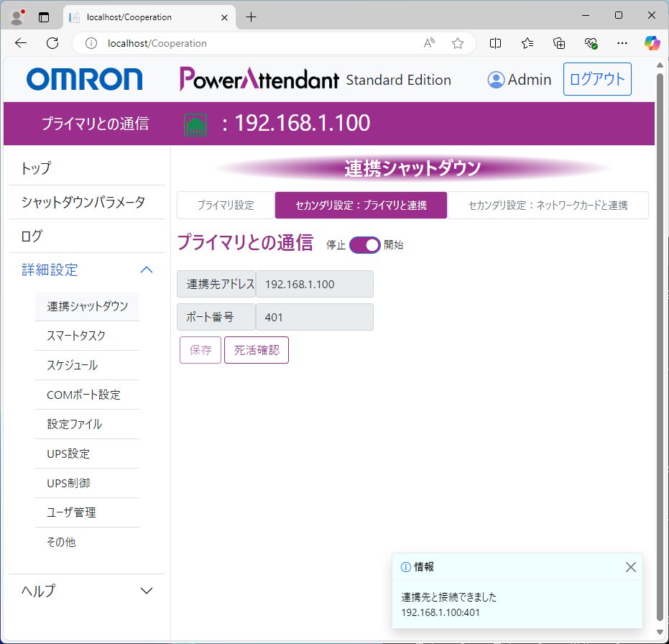This screenshot has height=644, width=669.
Task: Click the page vertical scrollbar
Action: pos(660,345)
